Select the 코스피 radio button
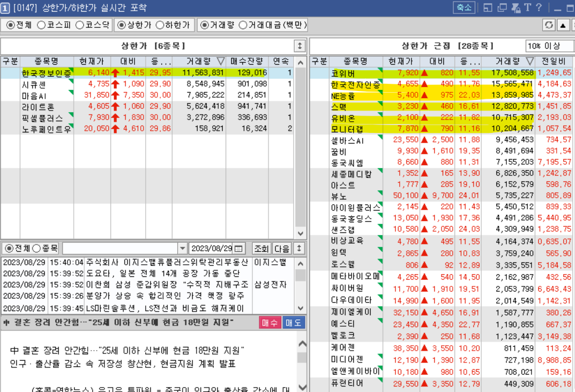 tap(41, 25)
